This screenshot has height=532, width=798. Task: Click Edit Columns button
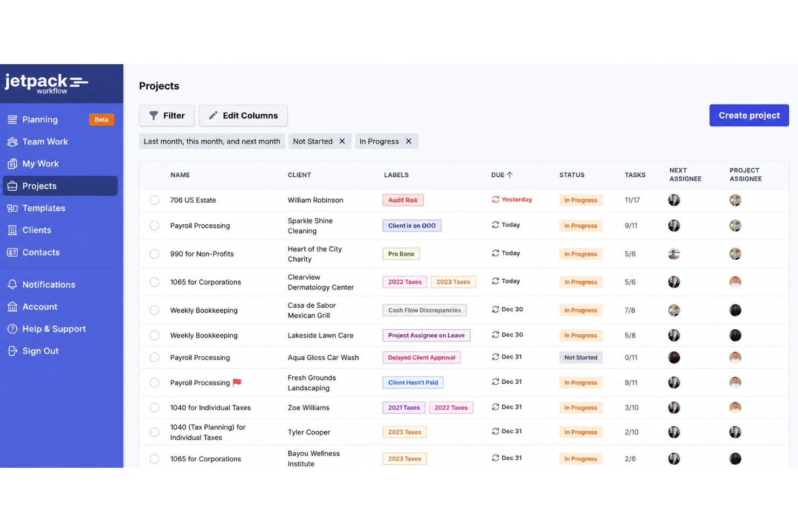pyautogui.click(x=243, y=115)
